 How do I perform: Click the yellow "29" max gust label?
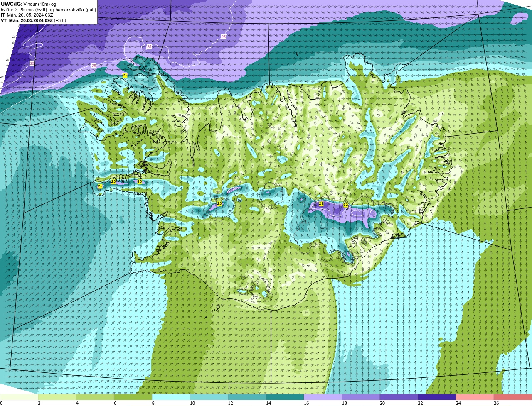click(321, 204)
